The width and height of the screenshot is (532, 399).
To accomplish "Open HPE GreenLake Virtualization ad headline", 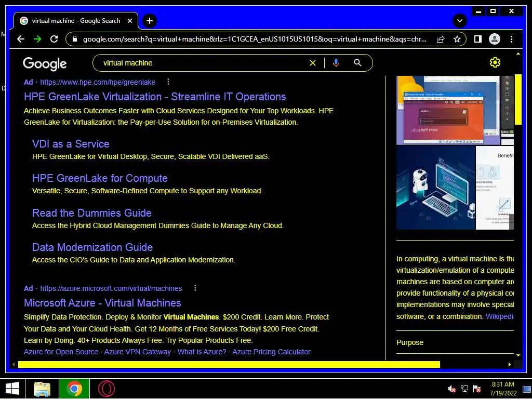I will pos(155,97).
